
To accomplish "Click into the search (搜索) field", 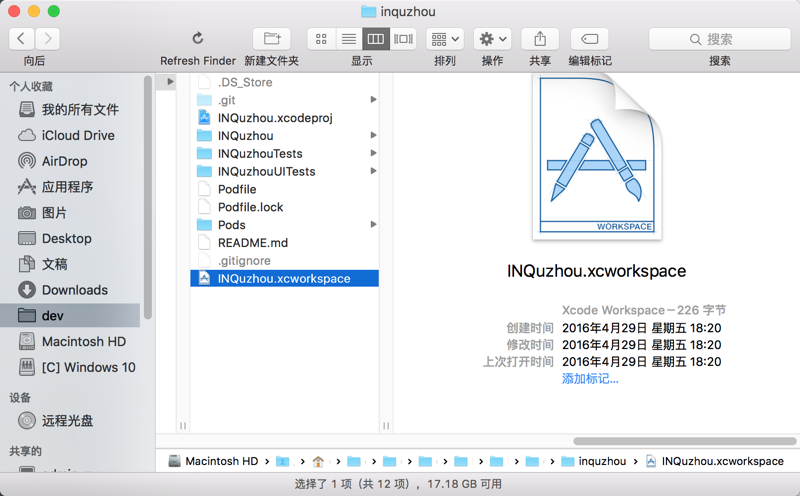I will coord(719,39).
